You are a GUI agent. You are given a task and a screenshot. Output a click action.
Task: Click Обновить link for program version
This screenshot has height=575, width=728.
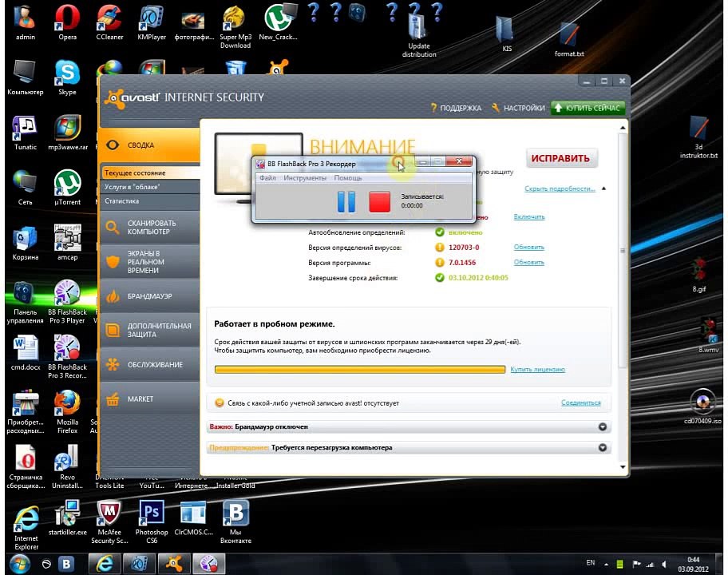[x=528, y=263]
